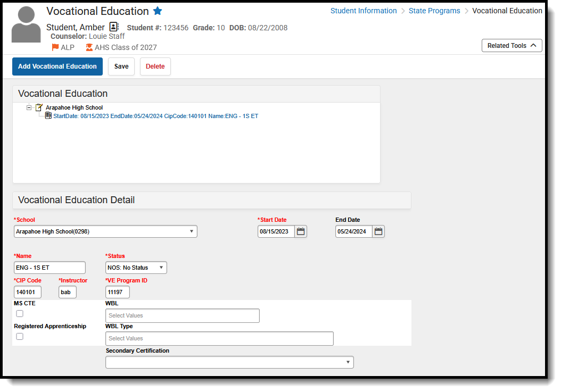Open the WBL Type Select Values field

(219, 338)
